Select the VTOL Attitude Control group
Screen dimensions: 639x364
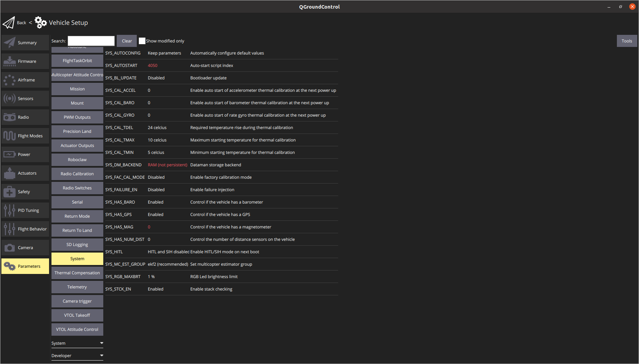coord(77,329)
